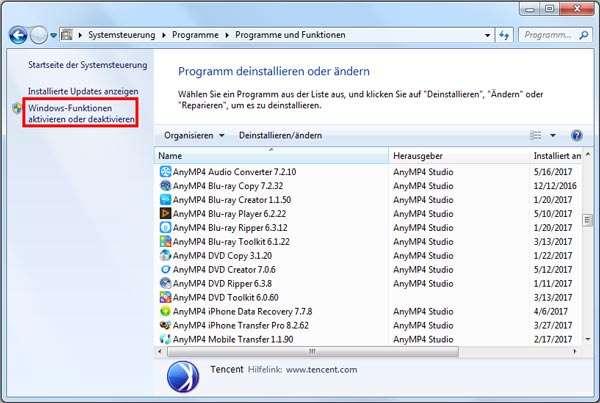Open Installierte Updates anzeigen link
The height and width of the screenshot is (403, 600).
[83, 91]
